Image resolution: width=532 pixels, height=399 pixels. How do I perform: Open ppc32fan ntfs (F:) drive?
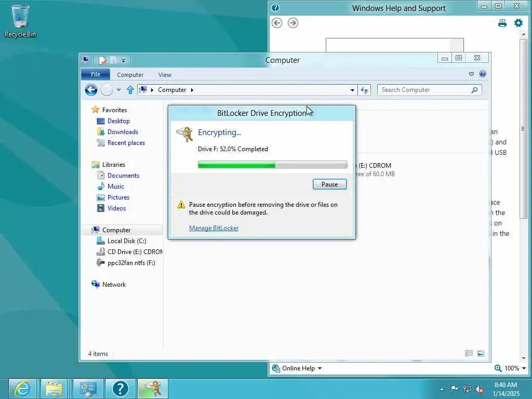pyautogui.click(x=131, y=262)
